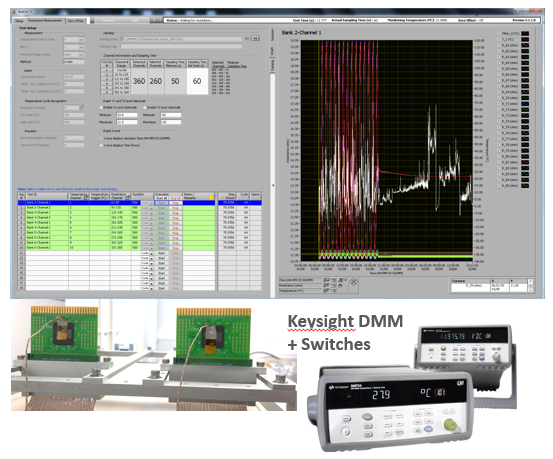Open the vertical Summary tab
This screenshot has width=553, height=459.
(272, 34)
